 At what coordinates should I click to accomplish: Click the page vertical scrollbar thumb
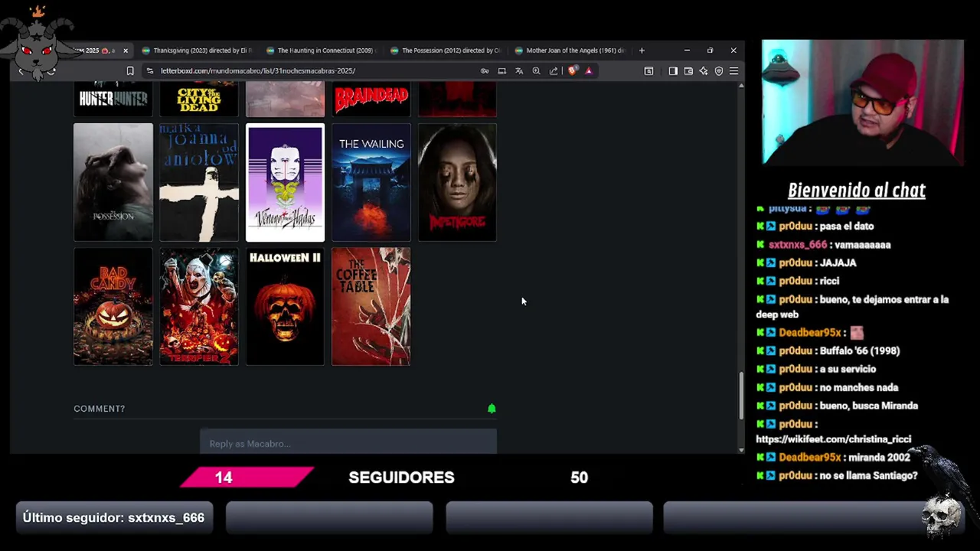(741, 396)
